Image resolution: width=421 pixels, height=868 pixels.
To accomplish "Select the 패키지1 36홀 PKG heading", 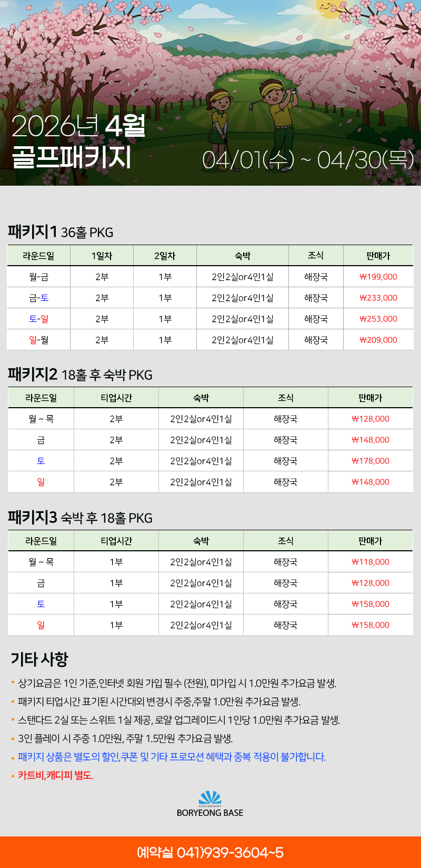I will [61, 232].
